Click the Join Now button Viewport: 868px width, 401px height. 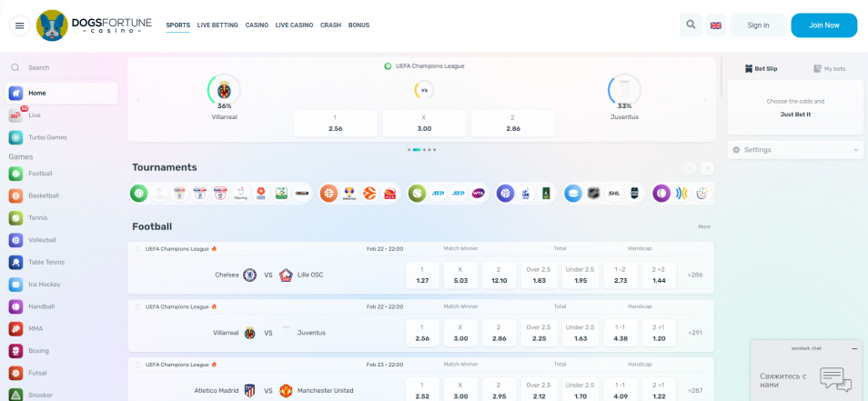click(823, 25)
